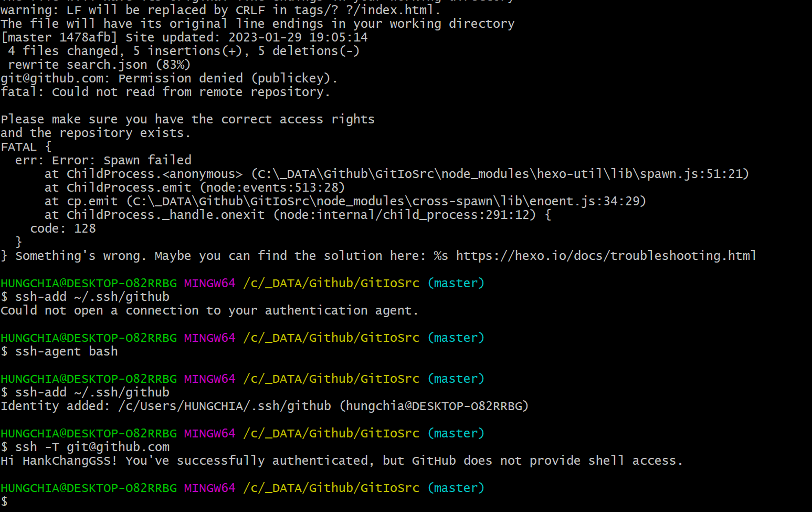Screen dimensions: 812x512
Task: Click 'Could not open a connection to your authentication agent.'
Action: click(x=209, y=310)
